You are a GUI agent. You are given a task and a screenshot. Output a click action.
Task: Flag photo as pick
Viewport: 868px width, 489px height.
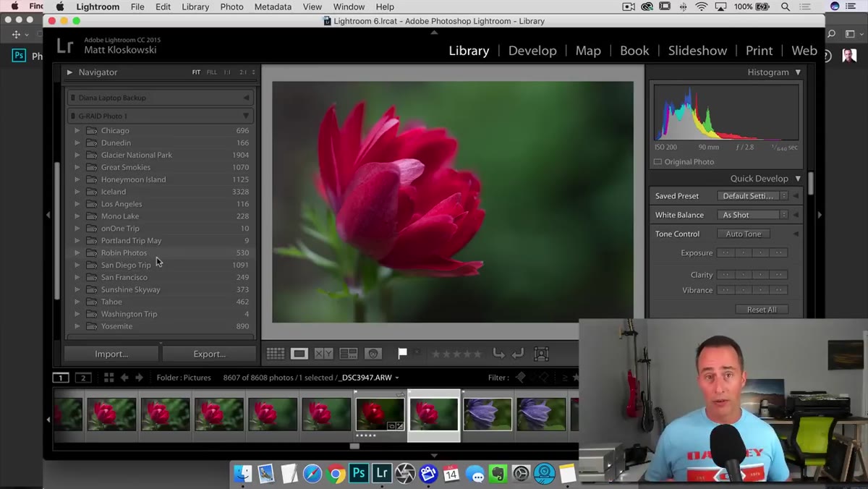pos(402,354)
